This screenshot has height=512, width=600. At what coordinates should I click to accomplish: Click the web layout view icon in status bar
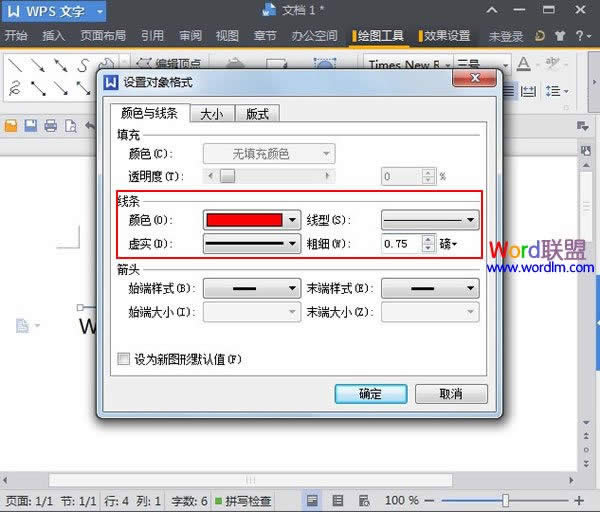364,501
